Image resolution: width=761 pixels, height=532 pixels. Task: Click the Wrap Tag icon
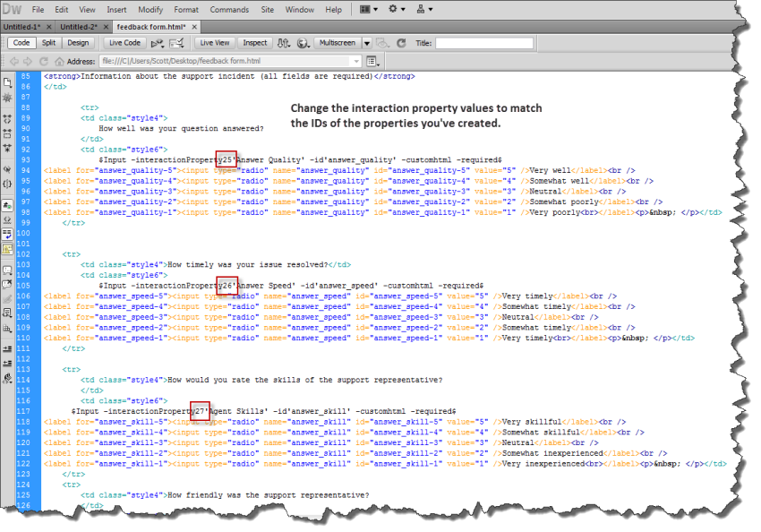[7, 299]
